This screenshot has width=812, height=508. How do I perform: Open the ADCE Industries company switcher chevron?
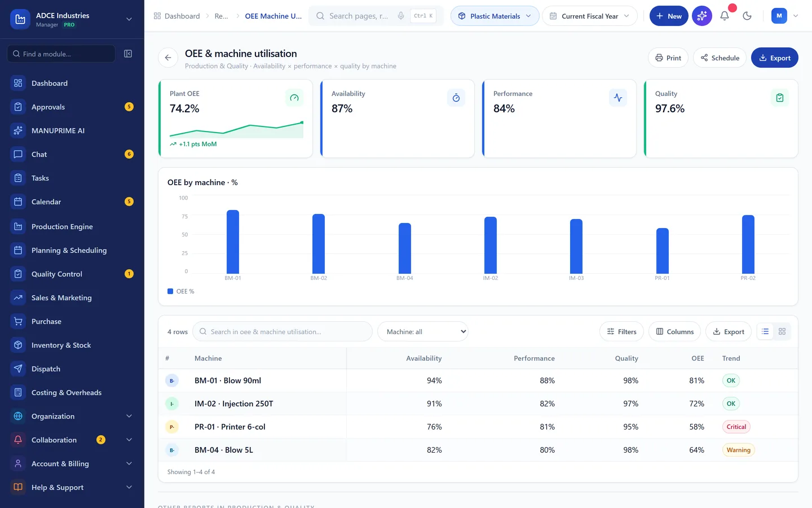[x=129, y=19]
